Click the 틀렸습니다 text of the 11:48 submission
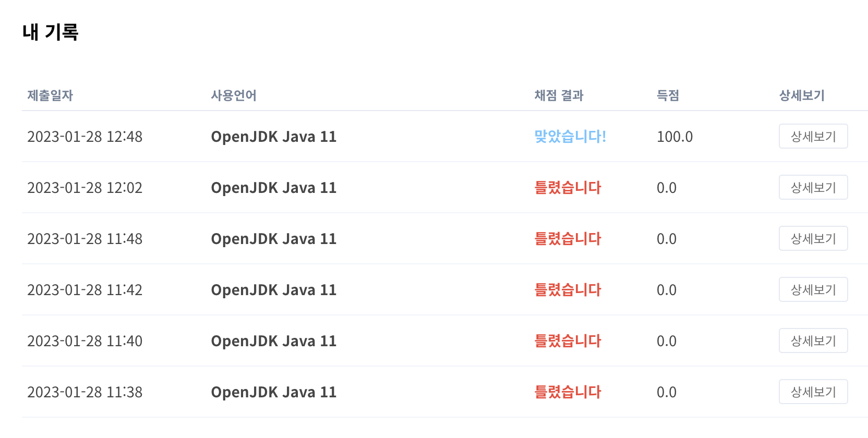868x438 pixels. 568,238
